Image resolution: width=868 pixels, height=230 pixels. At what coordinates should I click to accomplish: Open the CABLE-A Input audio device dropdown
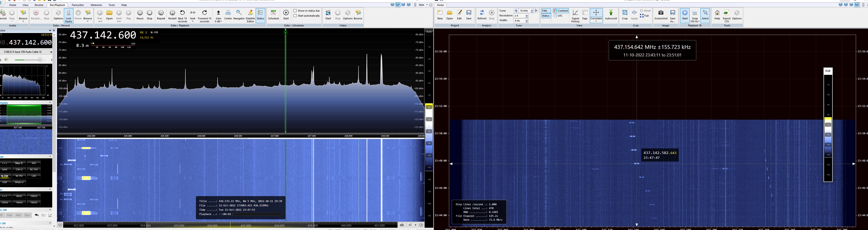coord(51,52)
